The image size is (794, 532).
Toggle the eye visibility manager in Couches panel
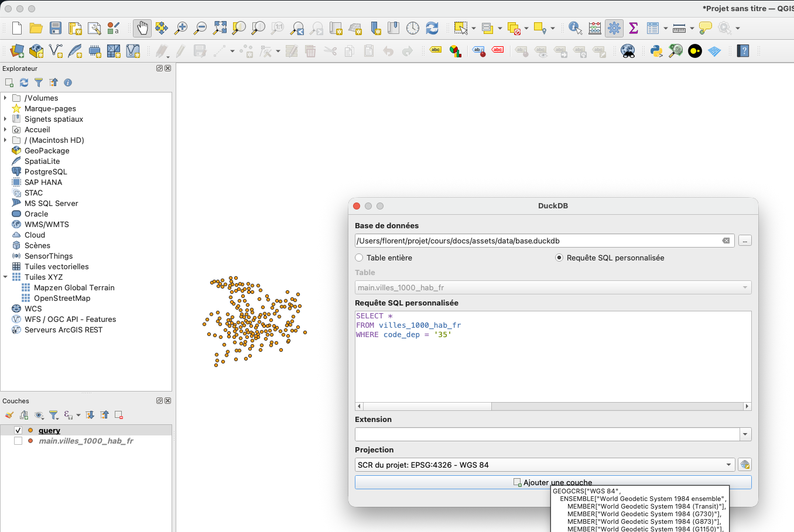[39, 415]
